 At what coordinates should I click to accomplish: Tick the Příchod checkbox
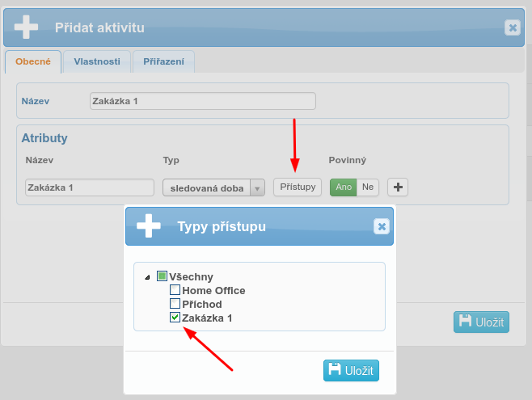tap(175, 304)
